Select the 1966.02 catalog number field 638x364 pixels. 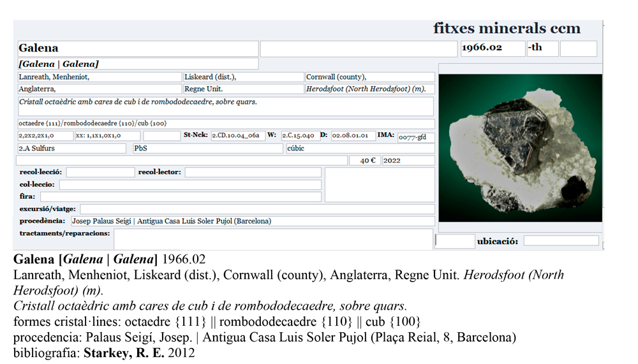[493, 48]
